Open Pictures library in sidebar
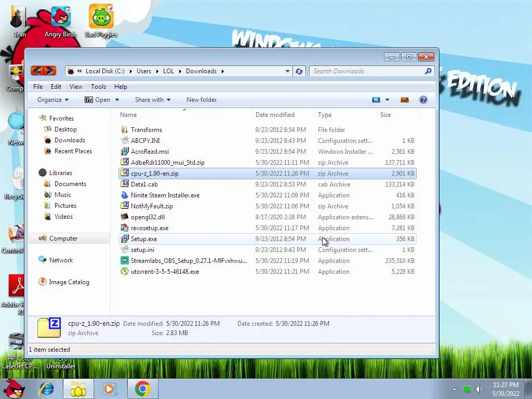The height and width of the screenshot is (399, 532). 65,206
